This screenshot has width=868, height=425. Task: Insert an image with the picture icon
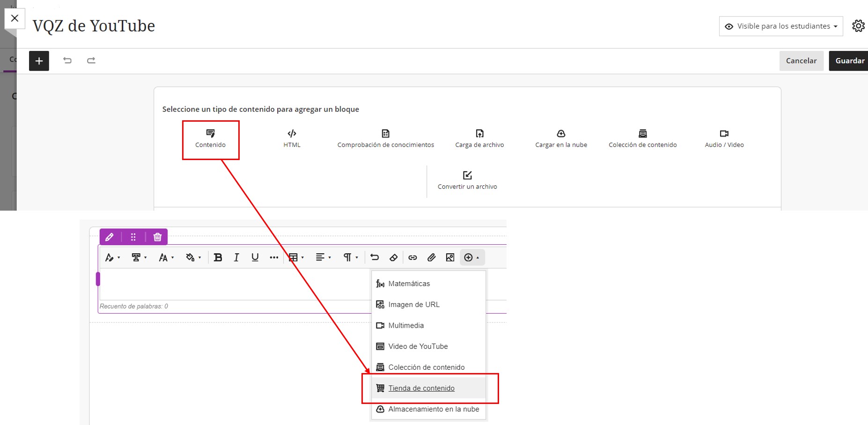tap(450, 257)
